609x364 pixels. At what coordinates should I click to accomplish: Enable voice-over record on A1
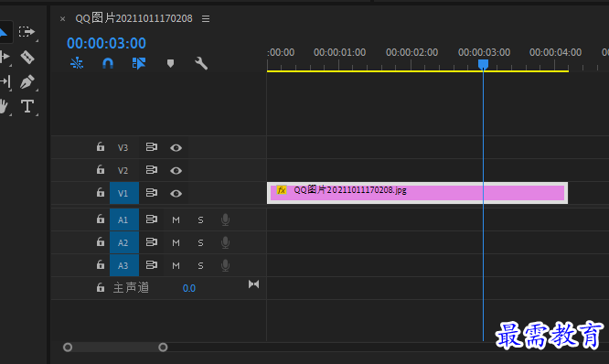coord(225,219)
